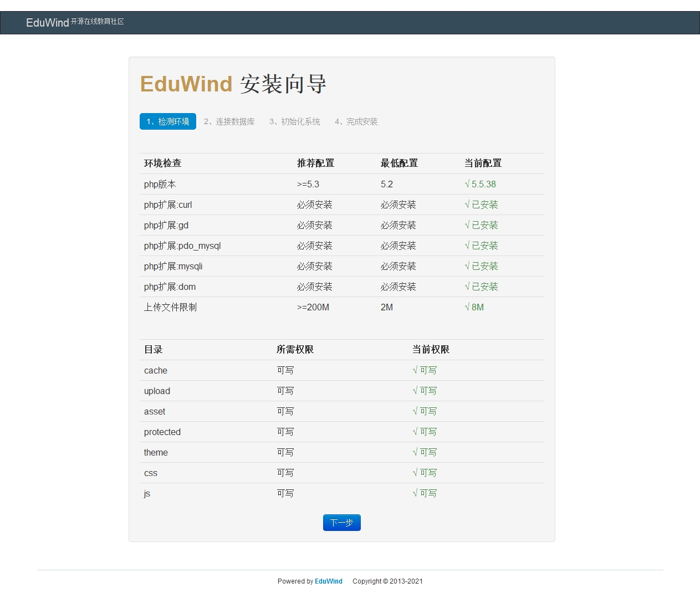Click required '可写' value in js row
This screenshot has width=700, height=598.
point(285,493)
